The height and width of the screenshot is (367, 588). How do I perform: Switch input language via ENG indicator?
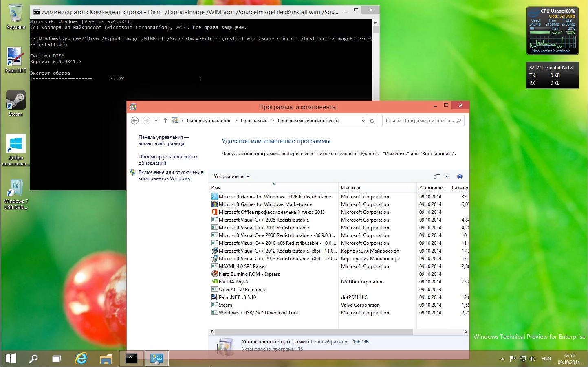[x=546, y=359]
